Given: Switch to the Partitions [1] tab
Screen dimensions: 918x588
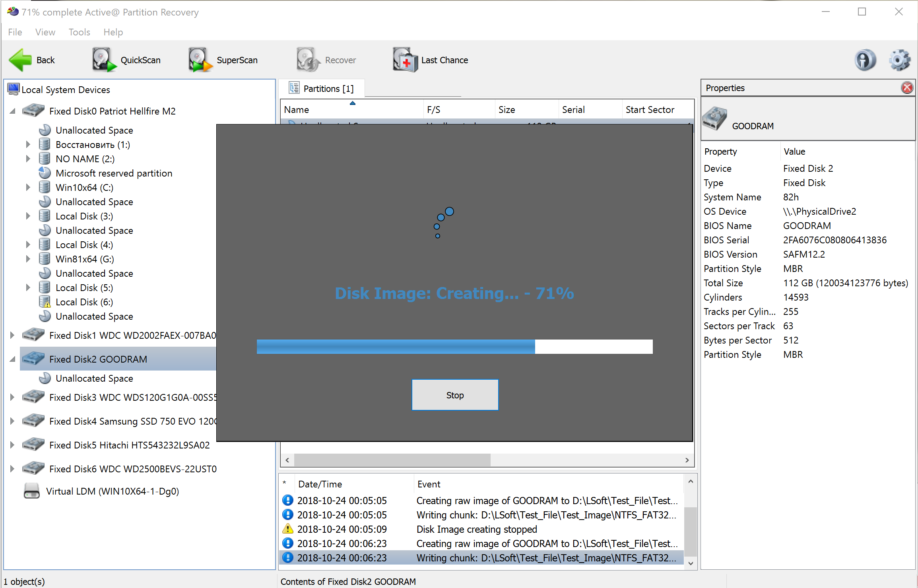Looking at the screenshot, I should coord(322,88).
